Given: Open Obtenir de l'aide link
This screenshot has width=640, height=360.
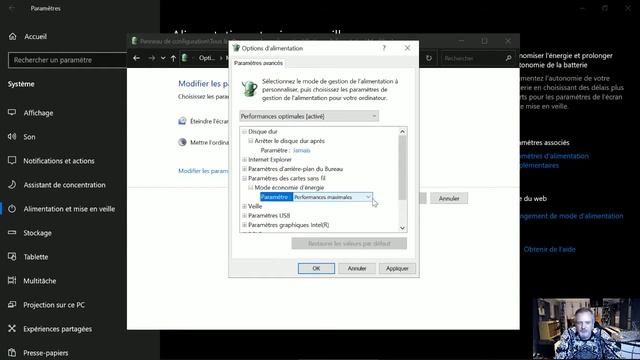Looking at the screenshot, I should point(549,249).
